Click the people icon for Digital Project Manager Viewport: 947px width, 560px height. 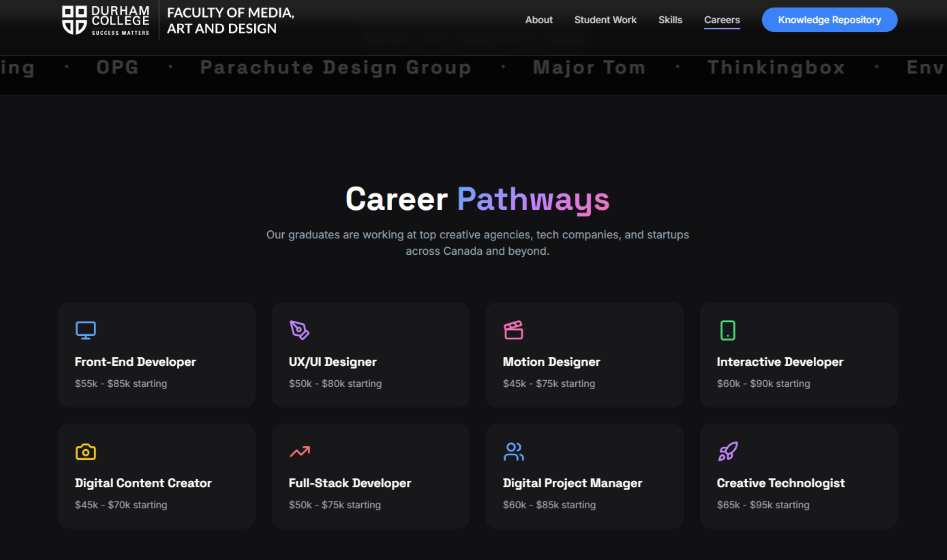pyautogui.click(x=514, y=451)
